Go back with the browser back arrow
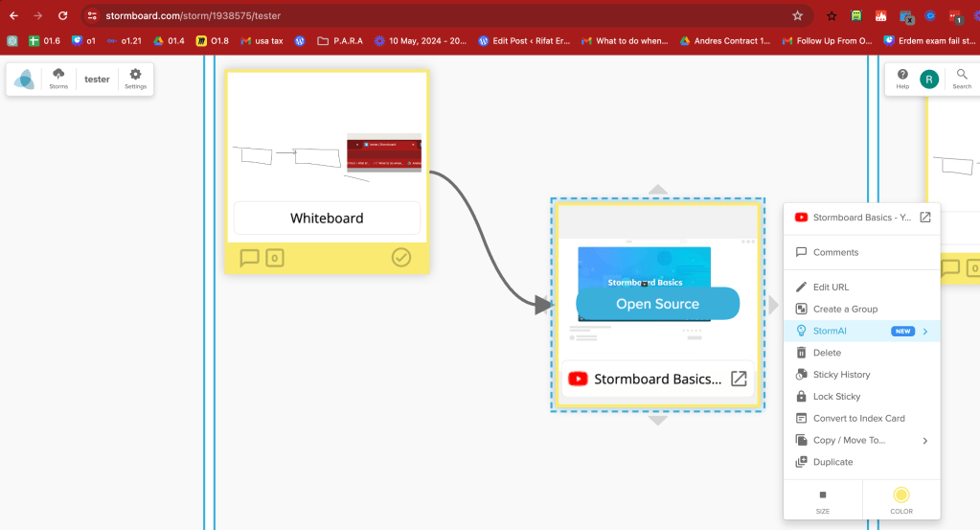 click(x=13, y=15)
